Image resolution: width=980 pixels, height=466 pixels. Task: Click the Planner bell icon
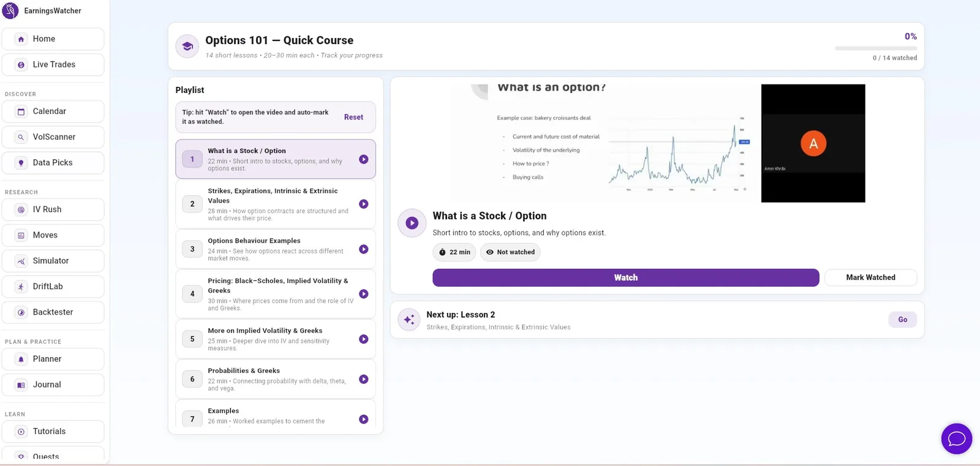pos(21,359)
